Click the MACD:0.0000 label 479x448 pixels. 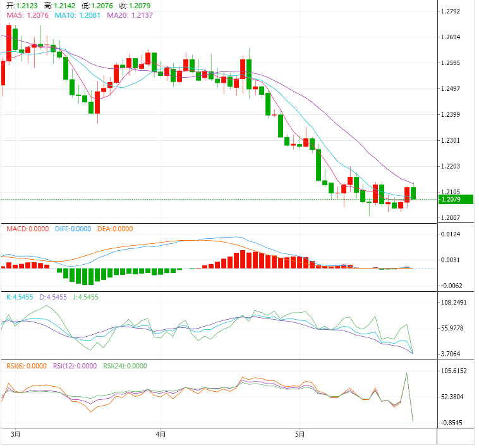[28, 229]
